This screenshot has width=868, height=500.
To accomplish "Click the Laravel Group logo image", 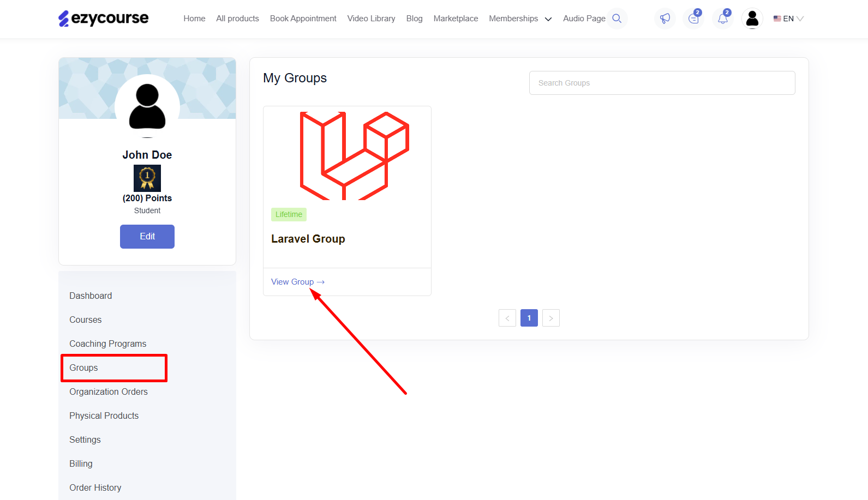I will pos(354,156).
